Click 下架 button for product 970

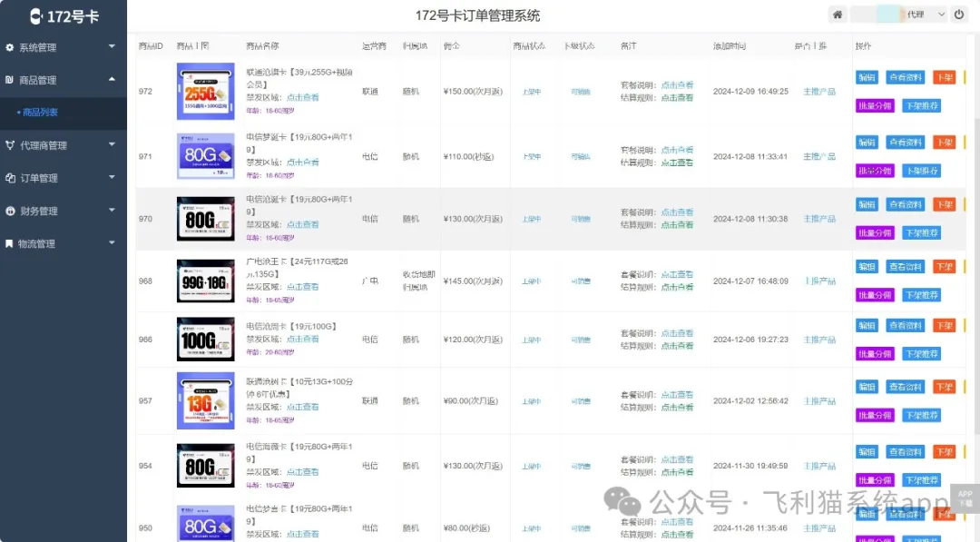[x=944, y=204]
